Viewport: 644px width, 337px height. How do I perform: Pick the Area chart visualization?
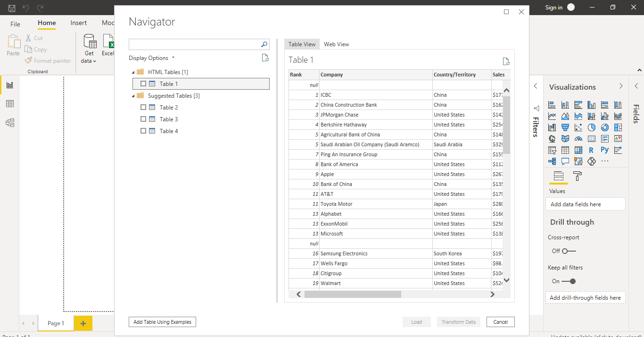[565, 116]
